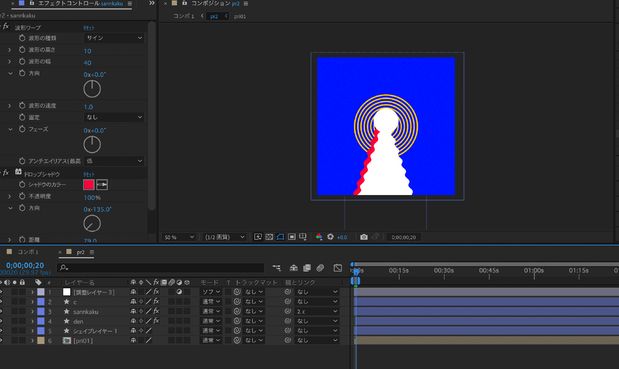Click the reset exposure icon
The width and height of the screenshot is (619, 369).
330,237
